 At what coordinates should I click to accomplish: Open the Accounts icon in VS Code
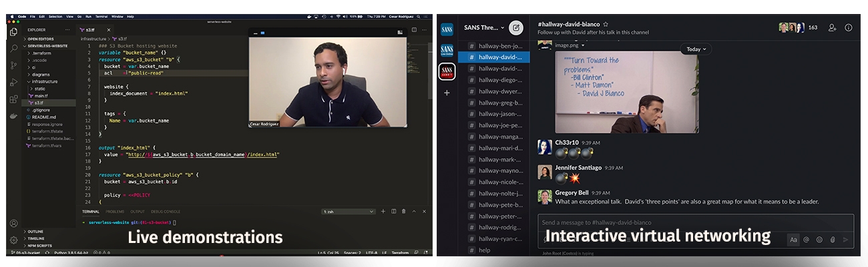click(13, 224)
